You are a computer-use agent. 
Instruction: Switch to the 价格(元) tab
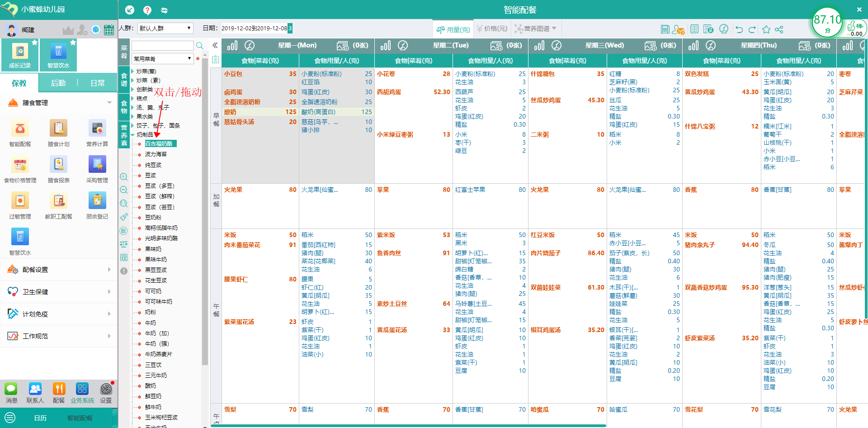(492, 29)
